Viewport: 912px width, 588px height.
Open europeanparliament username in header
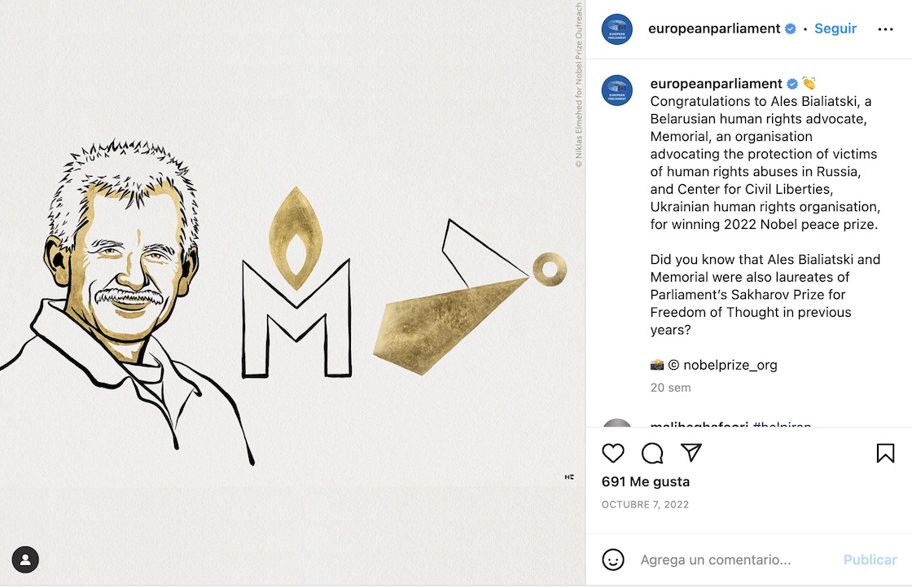tap(713, 29)
